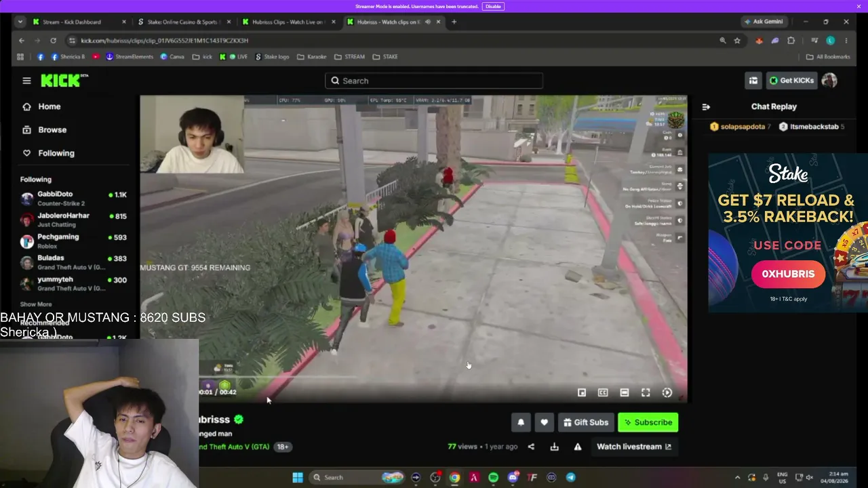Click the Kick search field
Image resolution: width=868 pixels, height=488 pixels.
pyautogui.click(x=434, y=81)
